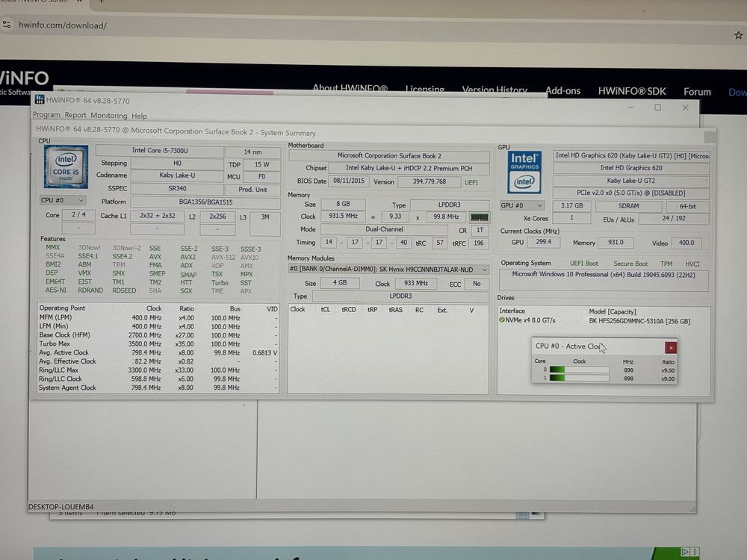The height and width of the screenshot is (560, 747).
Task: Click the Intel HD Graphics 620 field
Action: (630, 168)
